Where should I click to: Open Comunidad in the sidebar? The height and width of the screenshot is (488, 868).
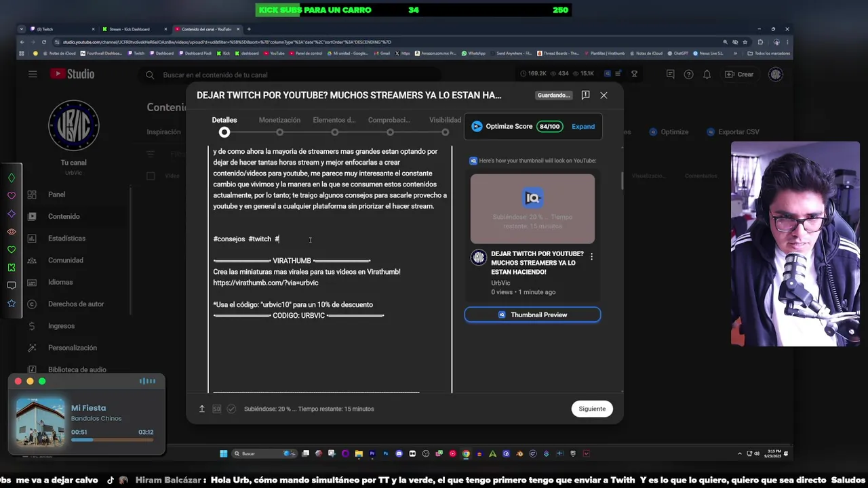pyautogui.click(x=65, y=260)
